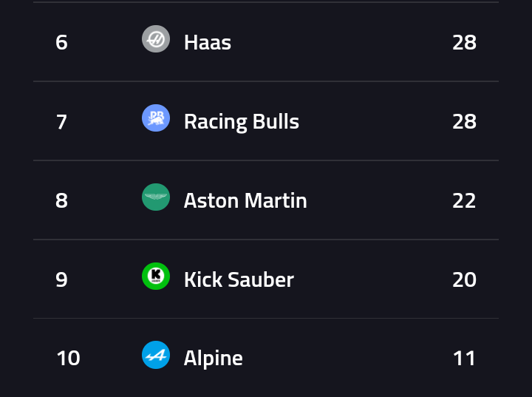Click the Haas team logo icon
The width and height of the screenshot is (532, 397).
point(156,39)
